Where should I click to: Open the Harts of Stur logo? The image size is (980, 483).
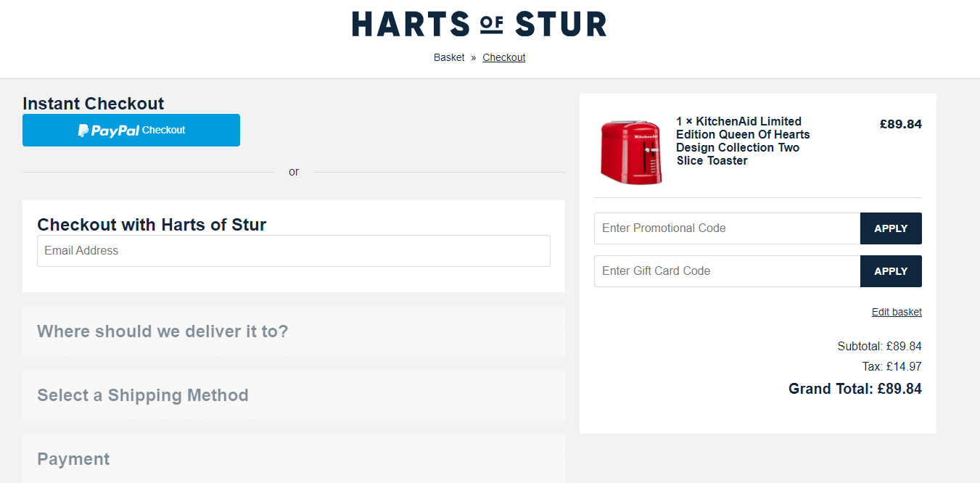[479, 24]
